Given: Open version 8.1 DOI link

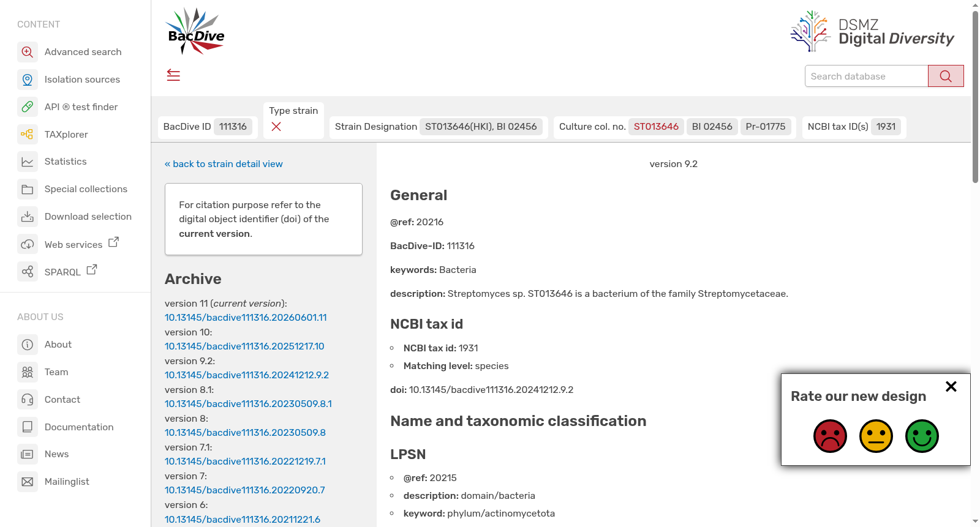Looking at the screenshot, I should point(248,404).
